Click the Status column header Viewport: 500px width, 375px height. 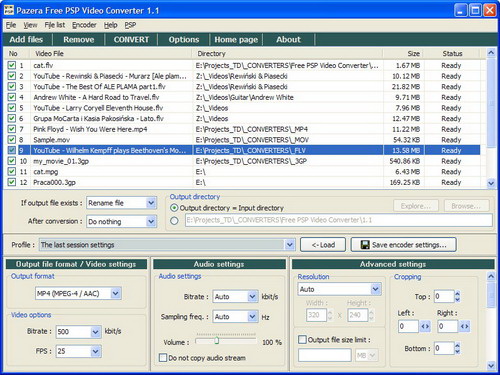pos(452,53)
